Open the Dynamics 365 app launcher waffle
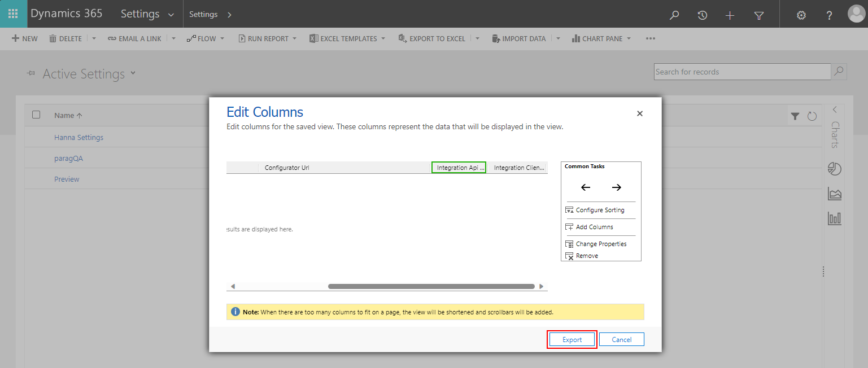 coord(13,14)
